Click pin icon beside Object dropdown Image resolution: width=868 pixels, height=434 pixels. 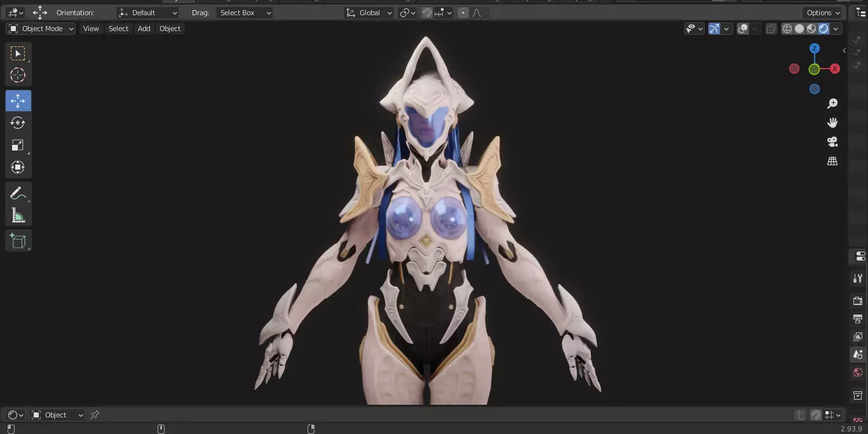(x=95, y=415)
